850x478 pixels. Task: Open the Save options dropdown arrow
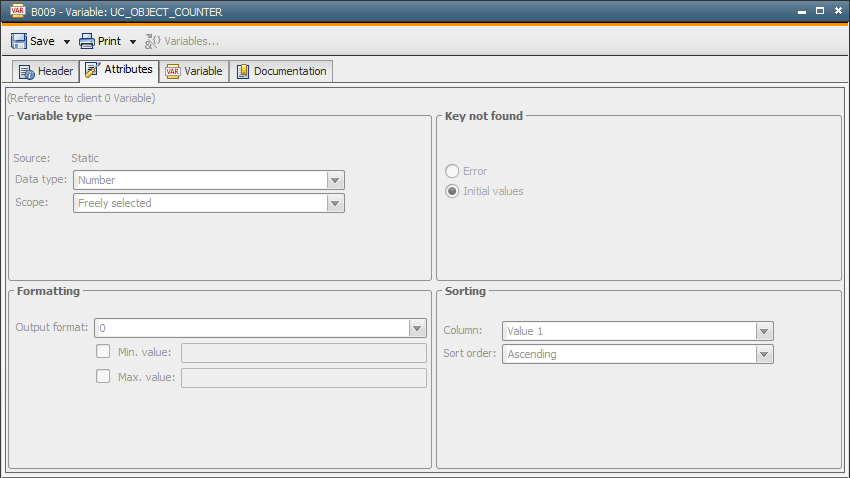(x=67, y=42)
